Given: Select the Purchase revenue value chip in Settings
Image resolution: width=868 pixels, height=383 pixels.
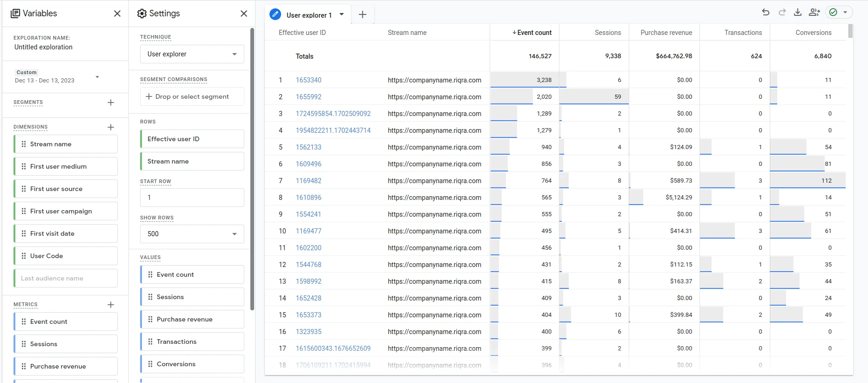Looking at the screenshot, I should click(192, 319).
